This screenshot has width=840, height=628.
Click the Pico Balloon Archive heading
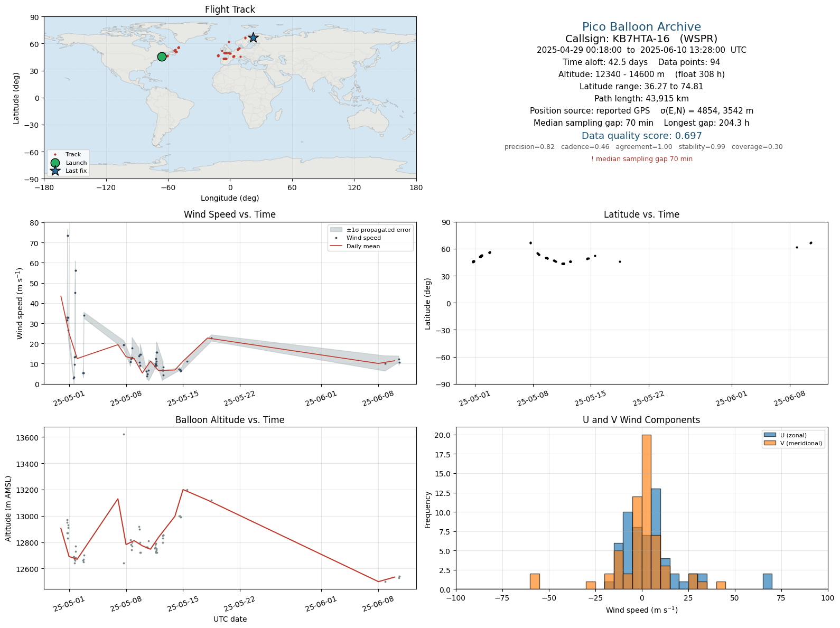click(x=641, y=27)
